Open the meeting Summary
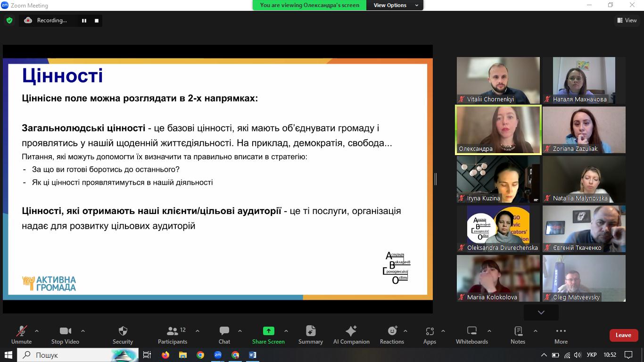Image resolution: width=644 pixels, height=362 pixels. click(311, 335)
